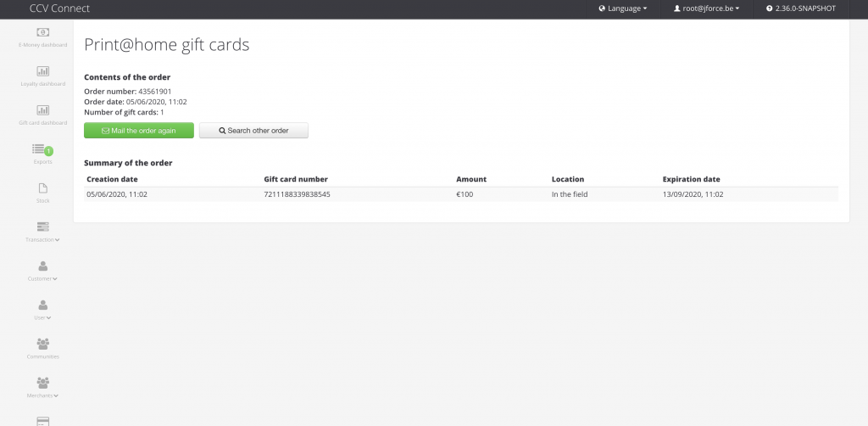Screen dimensions: 868x426
Task: Click the Loyalty dashboard label
Action: pyautogui.click(x=42, y=84)
